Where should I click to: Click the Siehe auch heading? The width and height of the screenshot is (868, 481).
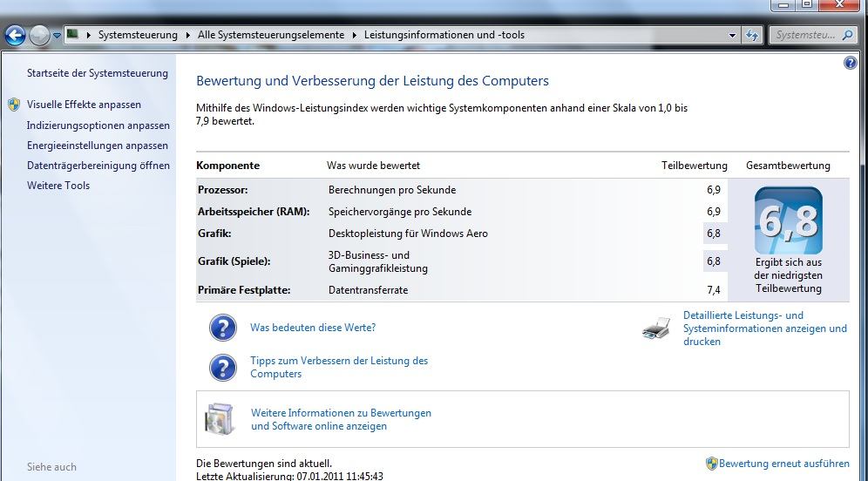[x=51, y=467]
